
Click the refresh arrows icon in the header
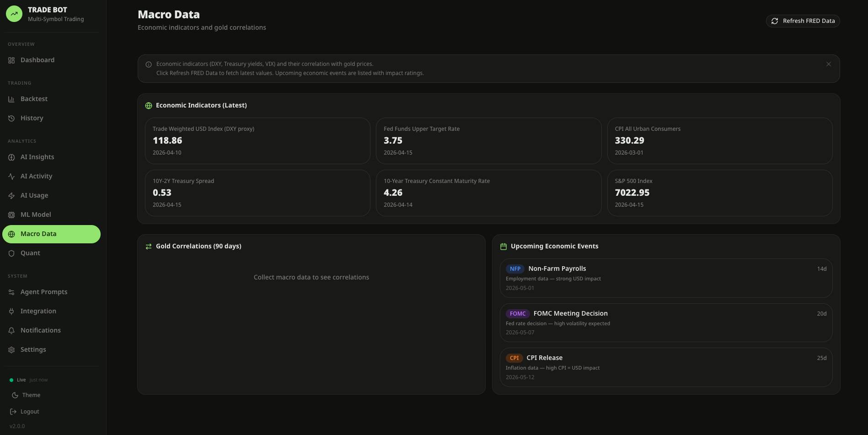[x=775, y=21]
